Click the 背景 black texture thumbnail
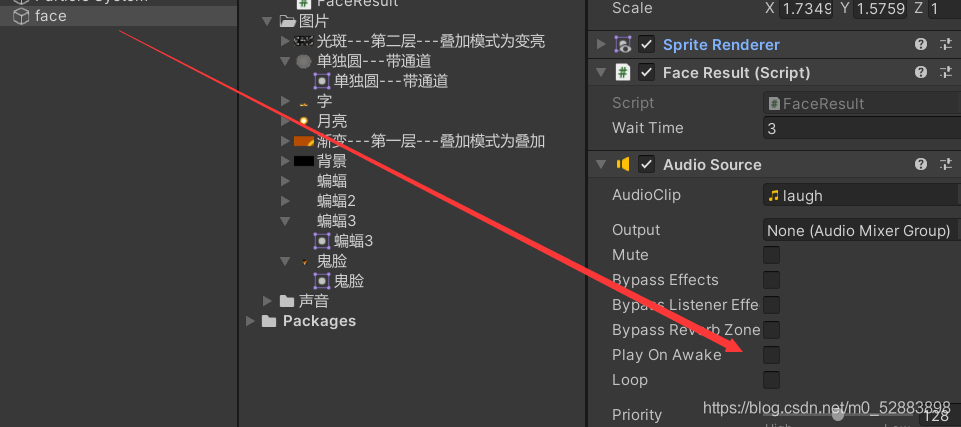The height and width of the screenshot is (427, 961). (304, 161)
